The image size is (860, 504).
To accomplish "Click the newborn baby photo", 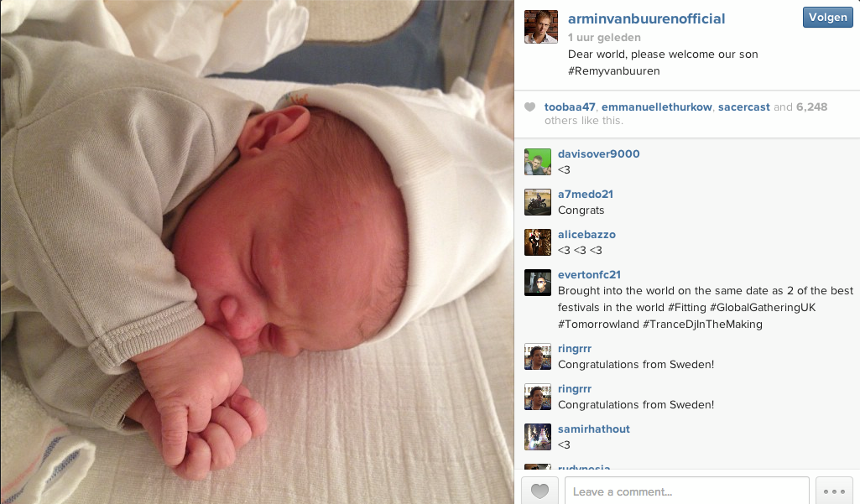I will point(258,252).
